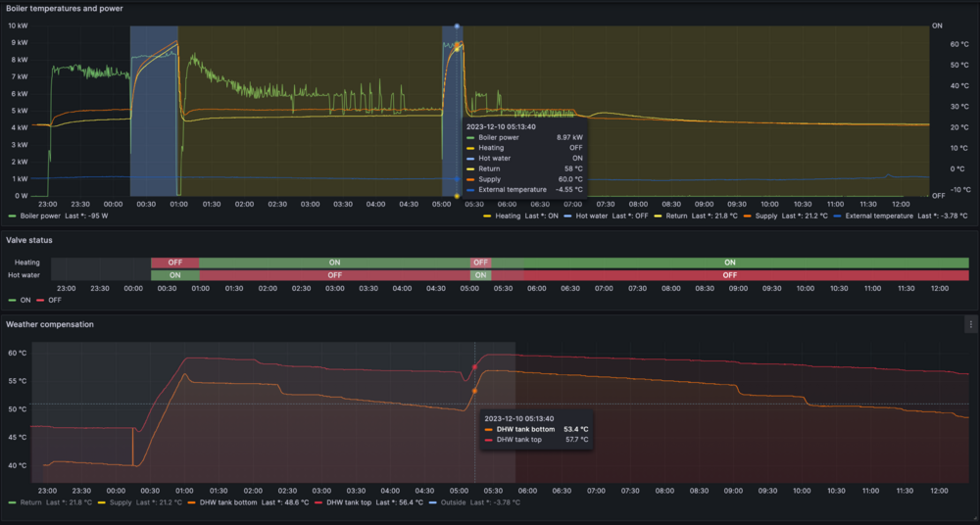This screenshot has height=525, width=980.
Task: Click the first red Heating OFF segment
Action: (x=175, y=262)
